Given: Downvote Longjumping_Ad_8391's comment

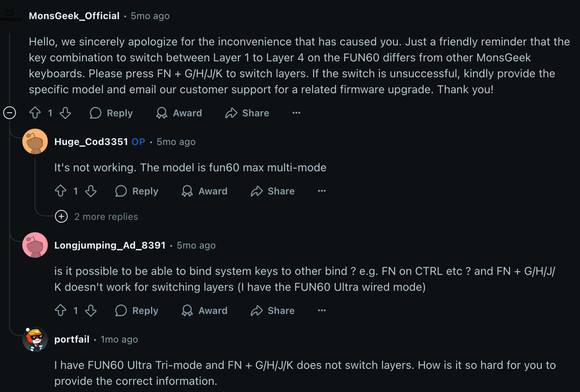Looking at the screenshot, I should click(x=91, y=310).
